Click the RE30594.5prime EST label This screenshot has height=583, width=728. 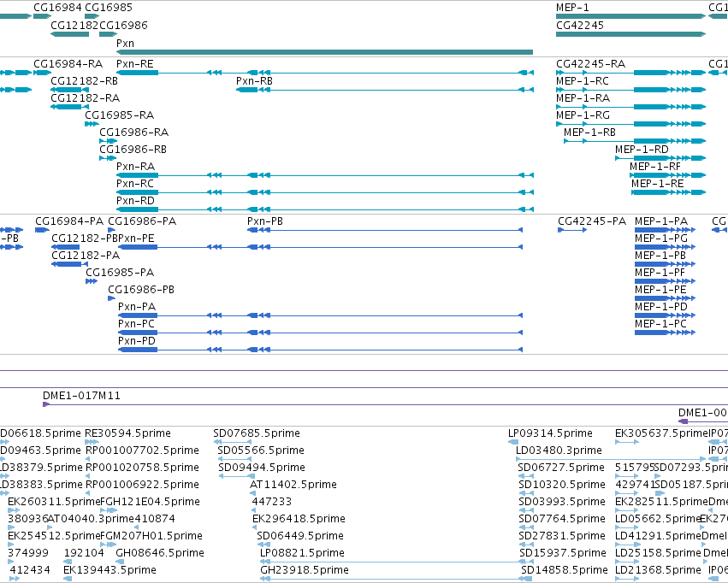[x=127, y=433]
